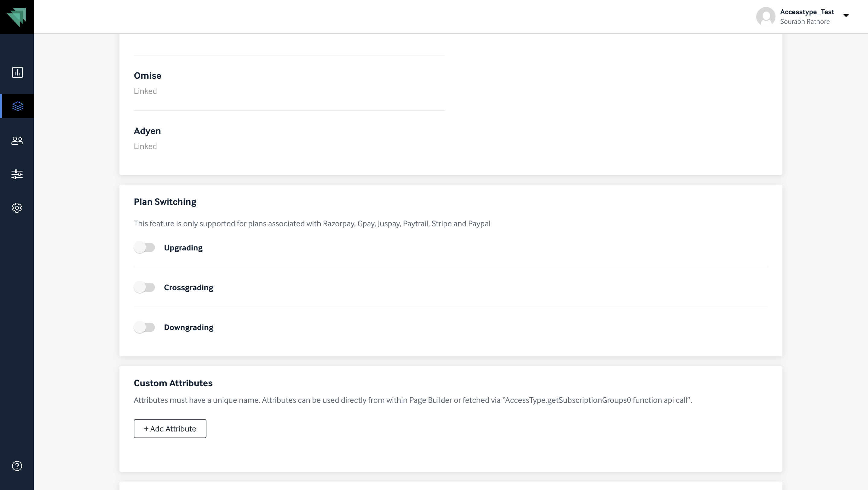The width and height of the screenshot is (868, 490).
Task: Select the Plan Switching section
Action: (165, 201)
